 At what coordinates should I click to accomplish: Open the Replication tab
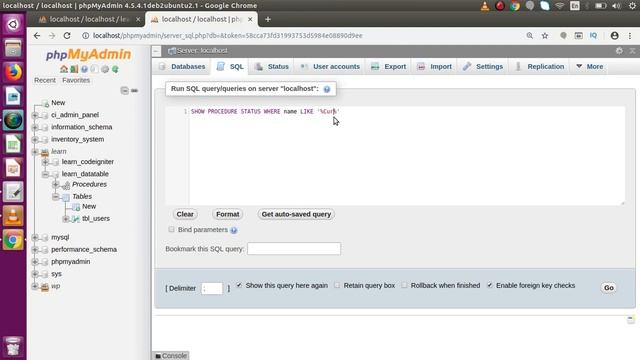(x=540, y=67)
